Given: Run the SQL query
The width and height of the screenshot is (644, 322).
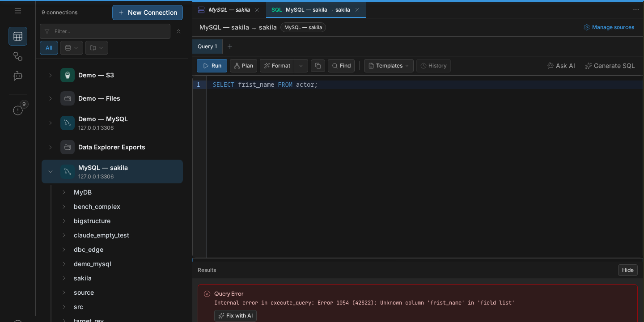Looking at the screenshot, I should (212, 66).
